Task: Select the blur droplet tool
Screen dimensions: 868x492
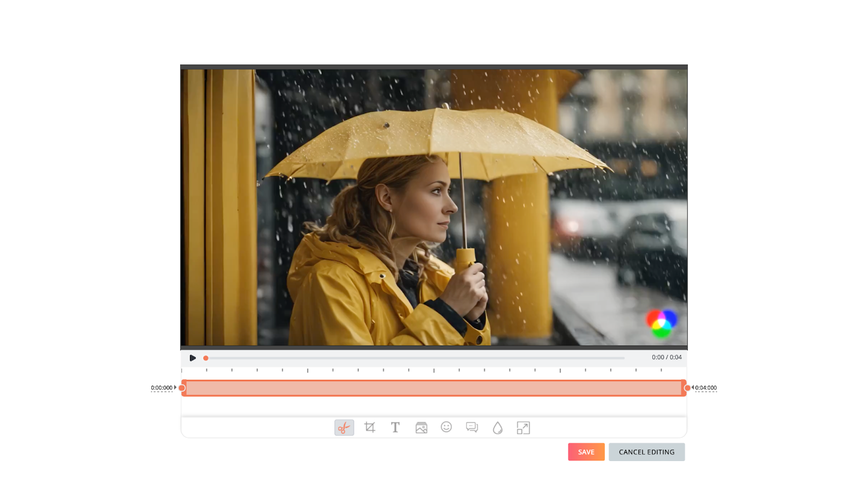Action: click(497, 428)
